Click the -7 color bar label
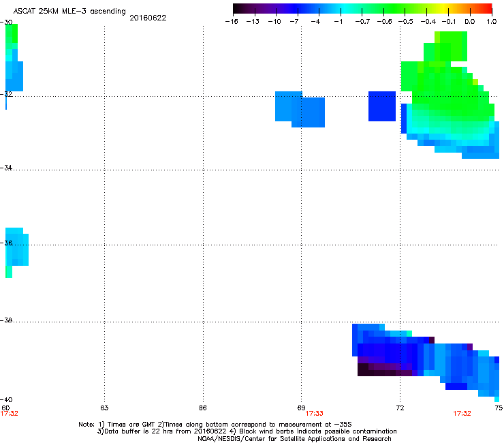 tap(294, 22)
